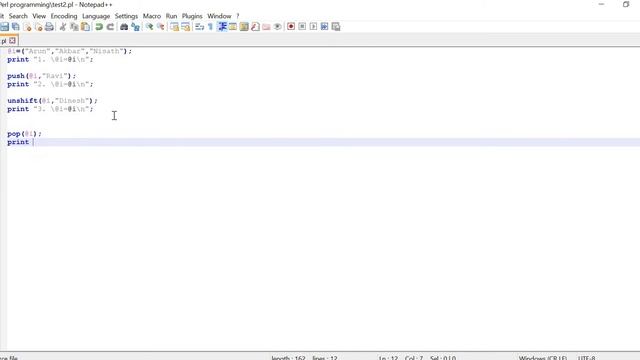
Task: Toggle show all characters pilcrow icon
Action: 210,27
